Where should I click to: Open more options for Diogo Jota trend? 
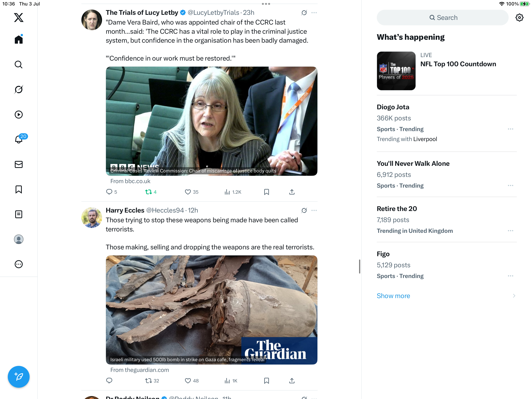(x=510, y=129)
